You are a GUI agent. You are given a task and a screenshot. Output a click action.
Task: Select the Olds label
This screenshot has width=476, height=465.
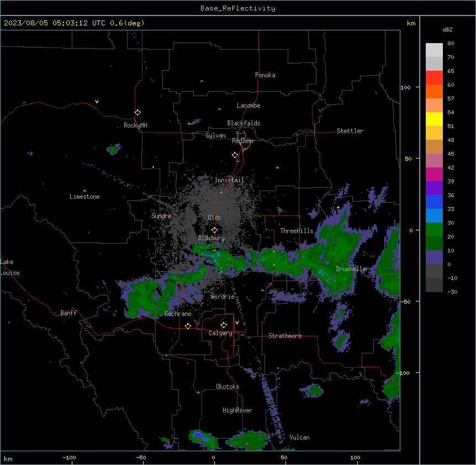tap(214, 218)
